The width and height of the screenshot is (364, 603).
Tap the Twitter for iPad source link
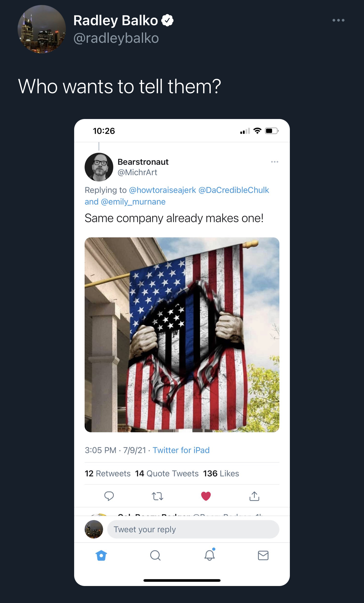pos(181,450)
